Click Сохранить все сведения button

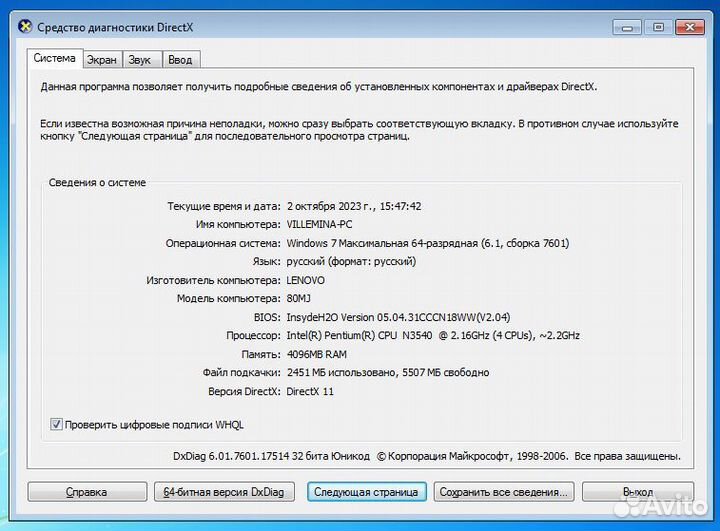[x=504, y=492]
